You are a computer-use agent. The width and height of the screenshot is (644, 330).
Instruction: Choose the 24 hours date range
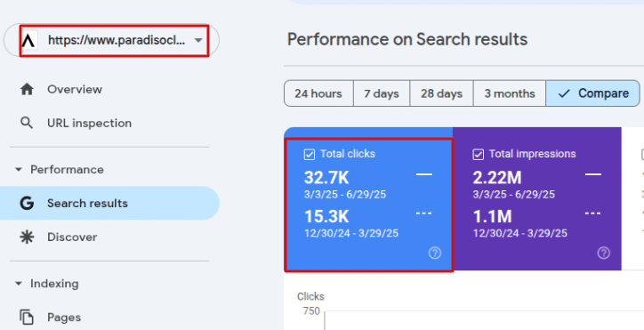click(x=318, y=93)
